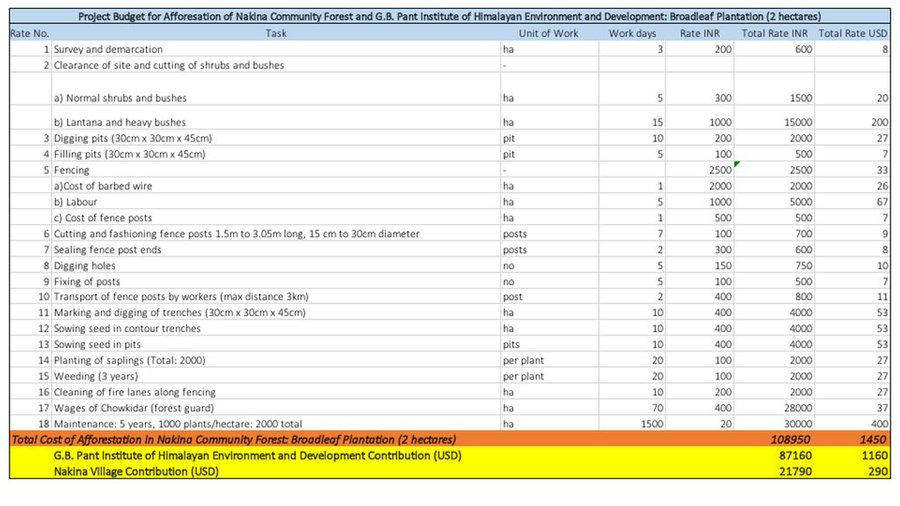The height and width of the screenshot is (506, 900).
Task: Select 'Sowing seed in pits' cell
Action: [x=276, y=344]
